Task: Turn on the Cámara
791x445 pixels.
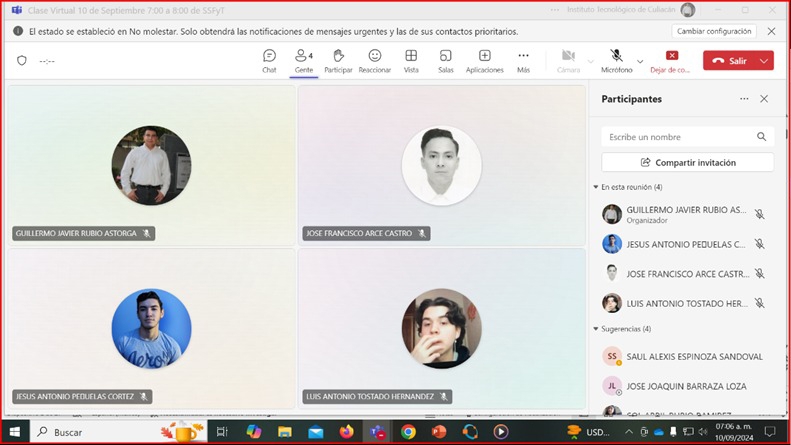Action: pyautogui.click(x=569, y=61)
